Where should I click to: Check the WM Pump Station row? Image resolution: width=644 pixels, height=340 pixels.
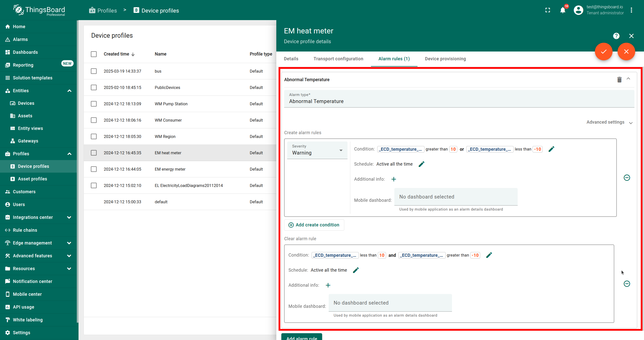point(94,104)
